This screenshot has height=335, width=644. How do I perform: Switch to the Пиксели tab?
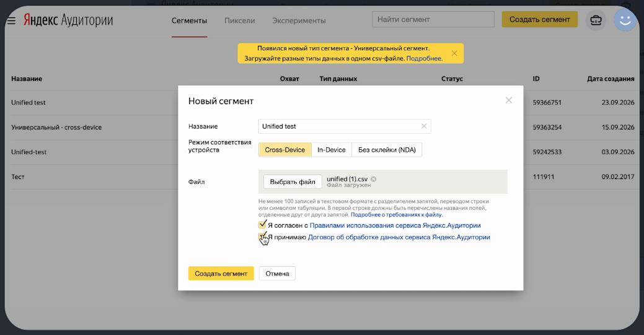tap(239, 20)
